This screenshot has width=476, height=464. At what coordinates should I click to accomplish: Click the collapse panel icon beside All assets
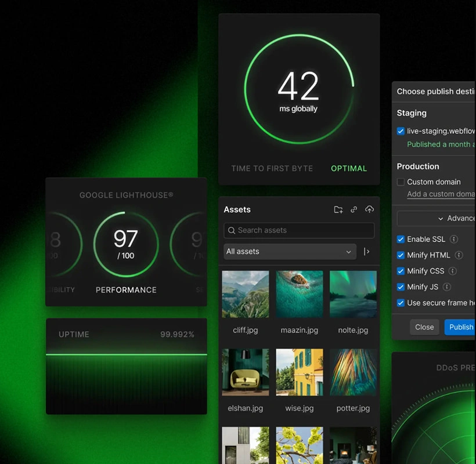click(x=367, y=251)
